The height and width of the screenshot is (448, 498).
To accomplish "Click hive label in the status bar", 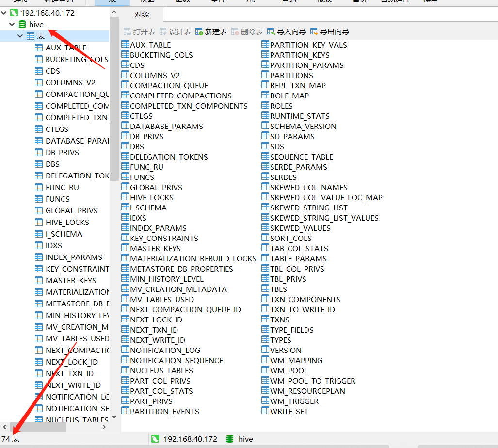I will pyautogui.click(x=246, y=439).
